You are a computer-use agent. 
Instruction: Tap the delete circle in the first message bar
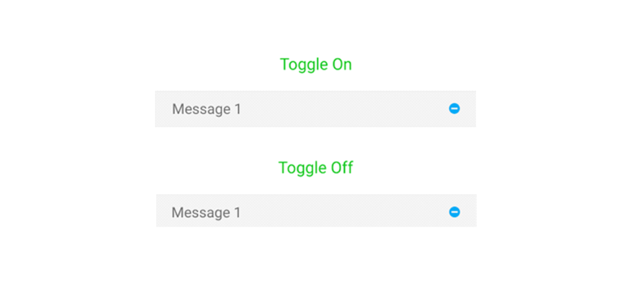pos(454,109)
